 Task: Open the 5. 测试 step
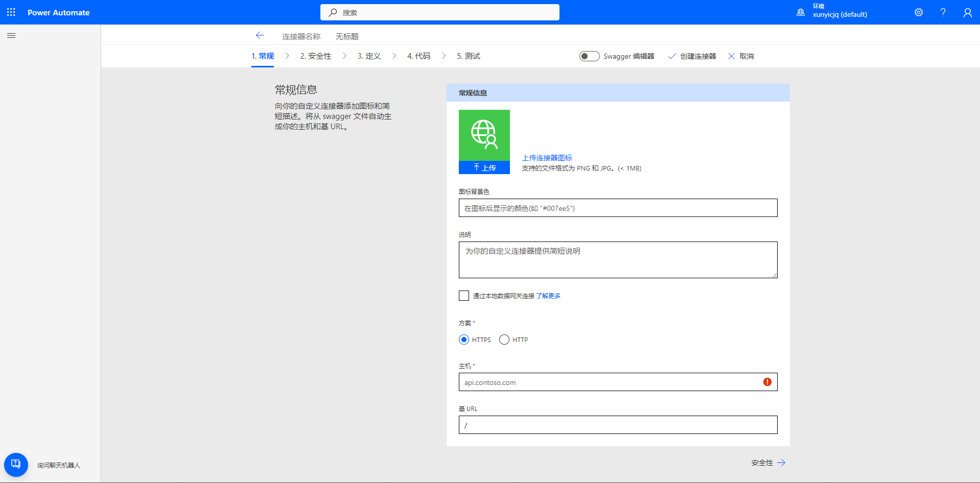click(469, 56)
